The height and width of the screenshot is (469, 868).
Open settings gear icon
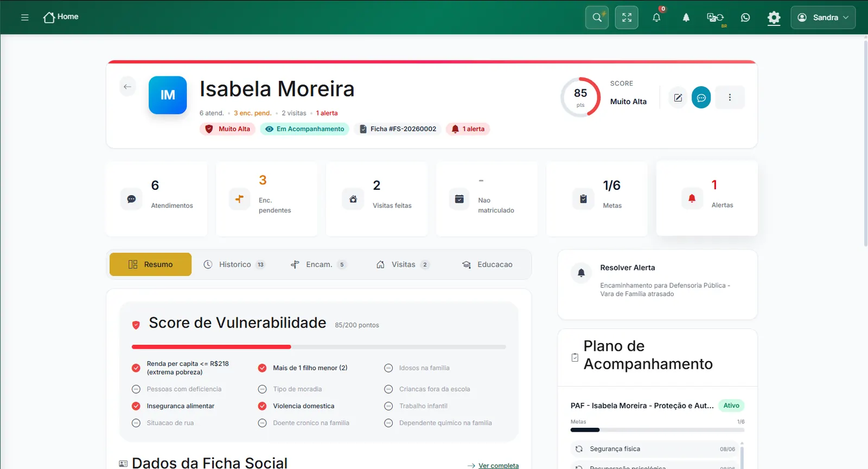click(x=774, y=18)
